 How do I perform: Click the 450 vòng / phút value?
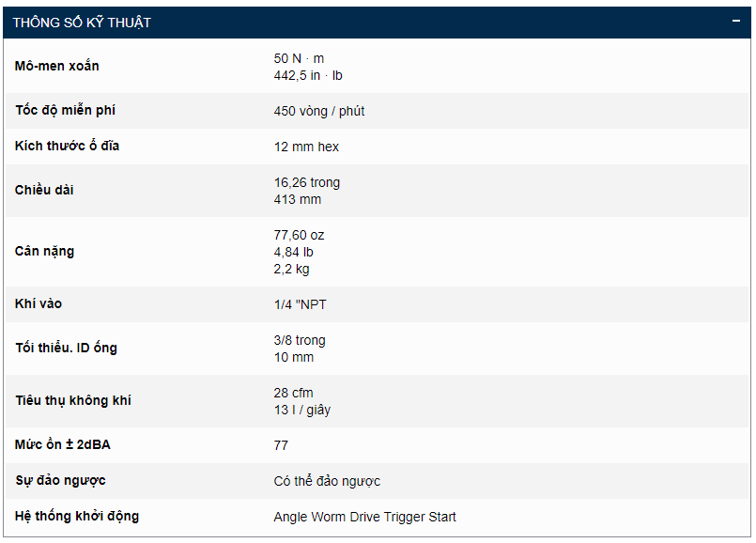click(319, 111)
